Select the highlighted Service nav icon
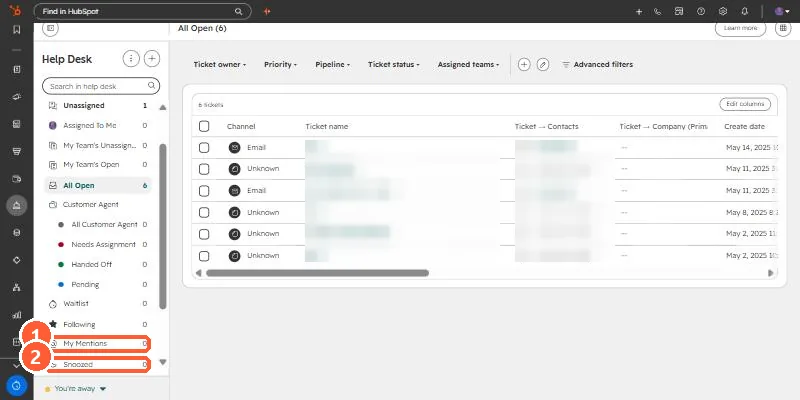The width and height of the screenshot is (800, 400). coord(16,206)
